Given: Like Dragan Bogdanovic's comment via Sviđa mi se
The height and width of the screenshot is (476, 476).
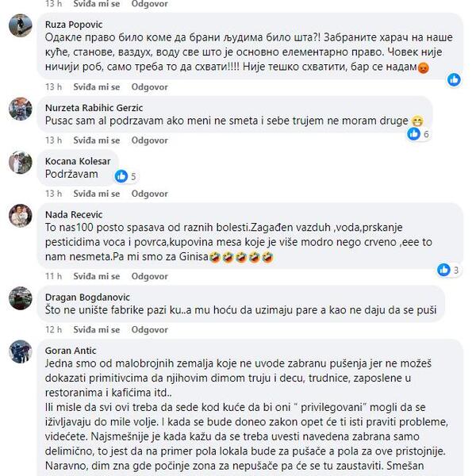Looking at the screenshot, I should pos(97,330).
